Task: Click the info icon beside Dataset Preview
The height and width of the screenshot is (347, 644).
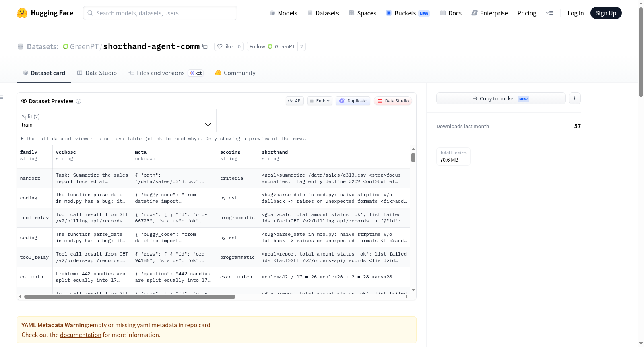Action: [78, 101]
